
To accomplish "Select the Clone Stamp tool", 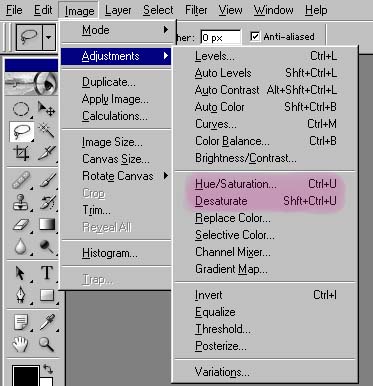I will (21, 203).
